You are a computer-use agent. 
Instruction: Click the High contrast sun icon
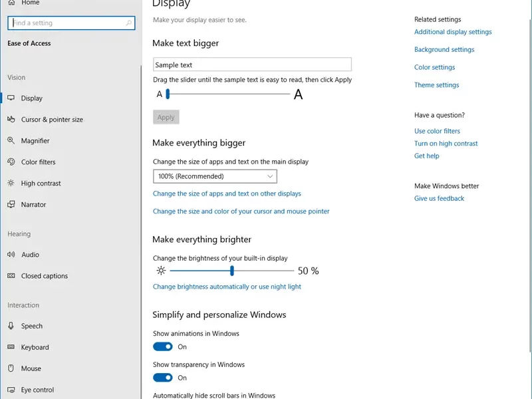(11, 184)
